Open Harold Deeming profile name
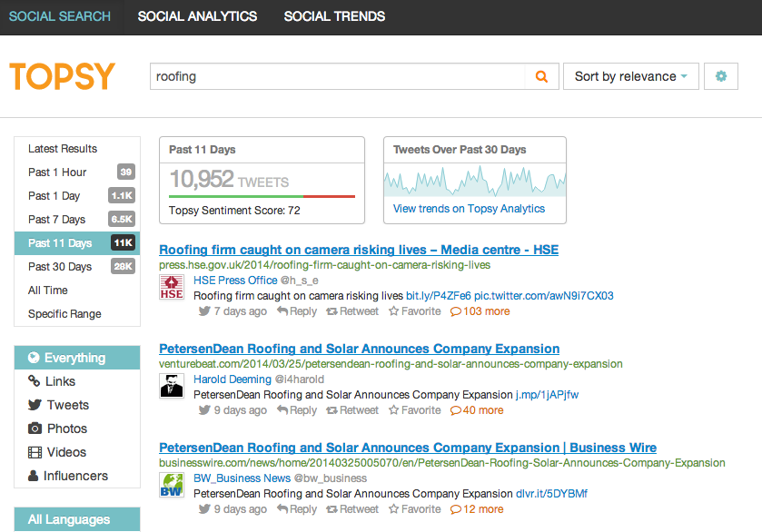Viewport: 762px width, 532px height. point(233,379)
